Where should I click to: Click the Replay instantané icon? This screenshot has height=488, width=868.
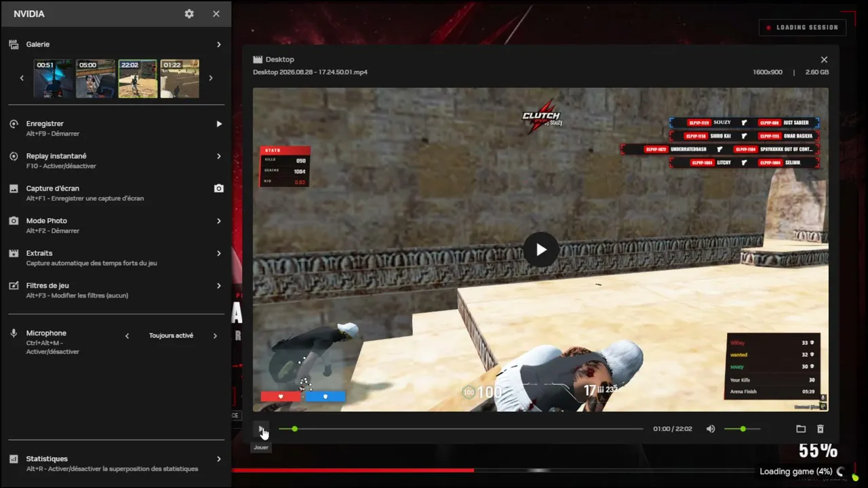tap(14, 157)
